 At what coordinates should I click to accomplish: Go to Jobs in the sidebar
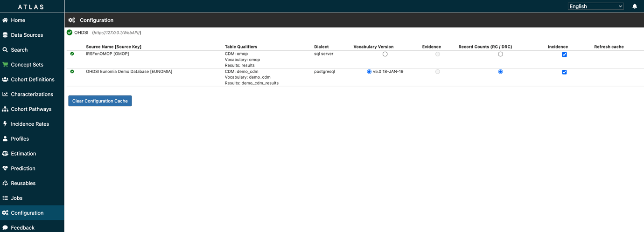pyautogui.click(x=16, y=198)
